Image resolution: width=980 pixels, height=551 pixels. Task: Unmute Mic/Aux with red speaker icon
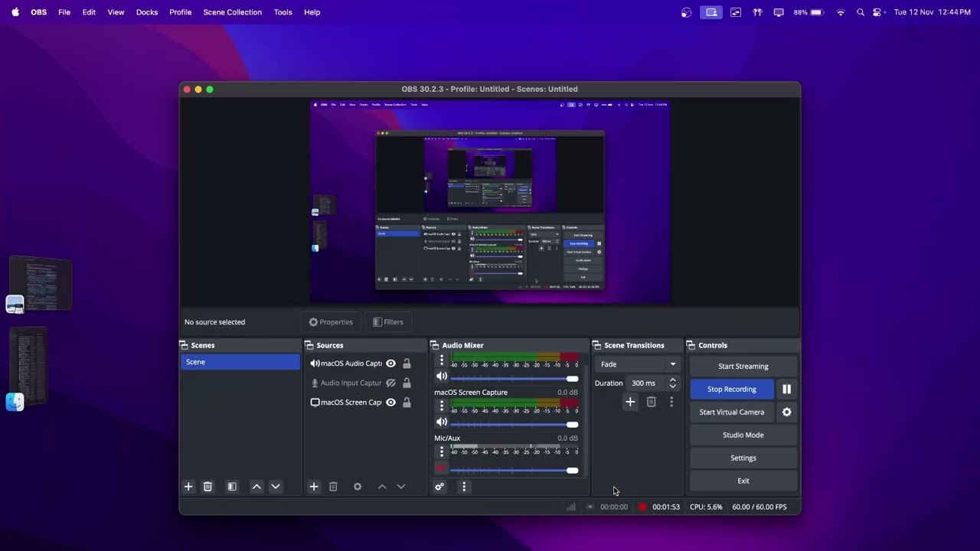(442, 468)
